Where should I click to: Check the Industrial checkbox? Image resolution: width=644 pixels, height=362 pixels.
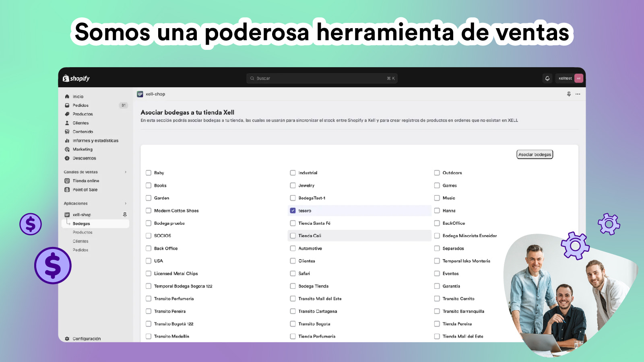pos(293,173)
